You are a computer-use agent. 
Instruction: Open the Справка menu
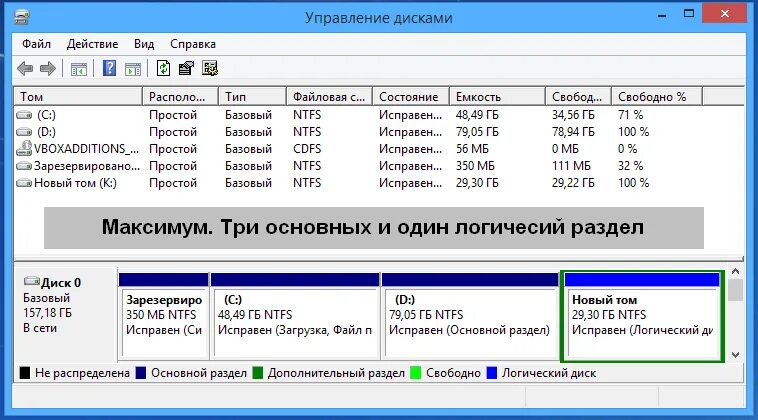(193, 44)
